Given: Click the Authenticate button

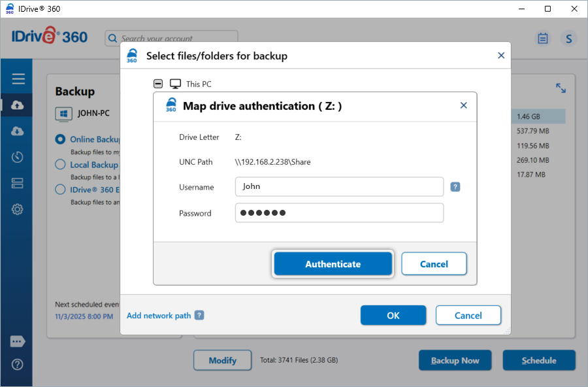Looking at the screenshot, I should (333, 264).
